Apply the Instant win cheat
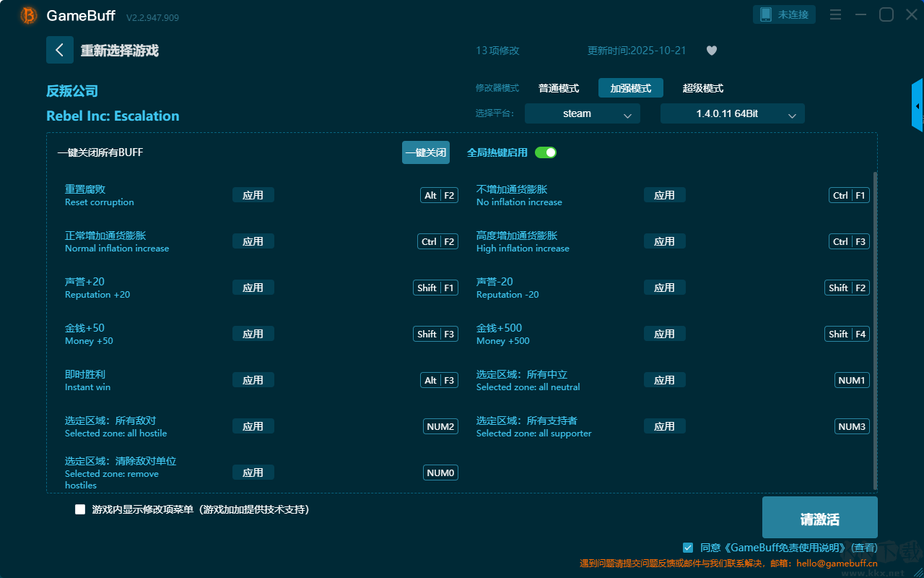 (253, 380)
